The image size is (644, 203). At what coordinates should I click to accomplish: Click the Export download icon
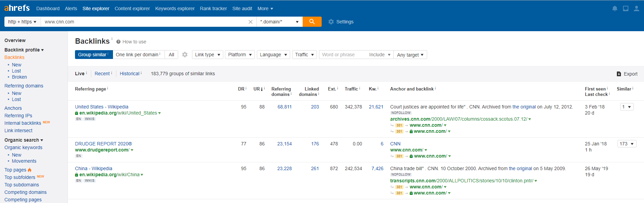[619, 74]
